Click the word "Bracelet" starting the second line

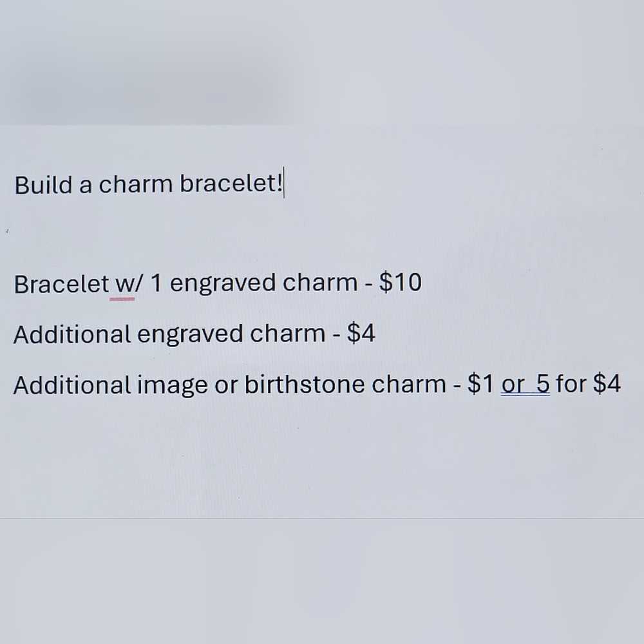61,284
